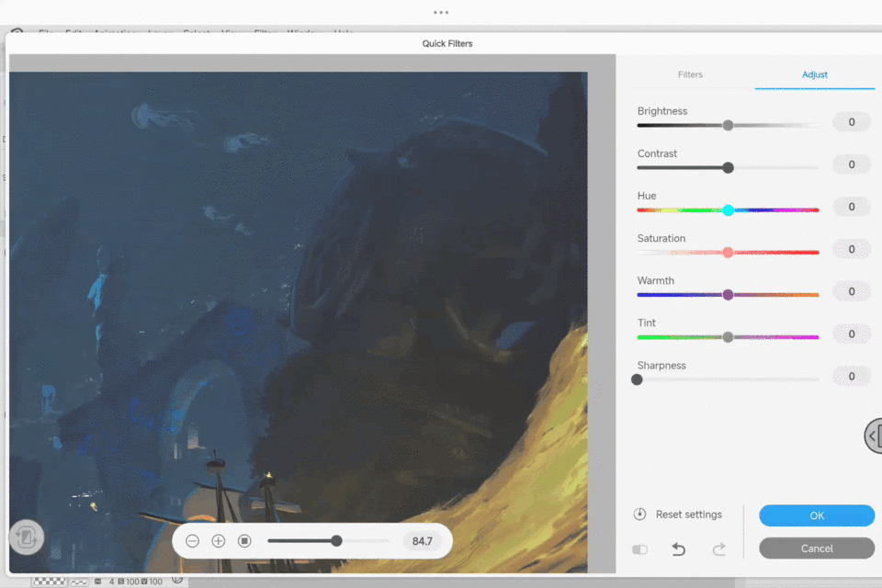Image resolution: width=882 pixels, height=588 pixels.
Task: Click the fit-to-view square icon
Action: click(244, 541)
